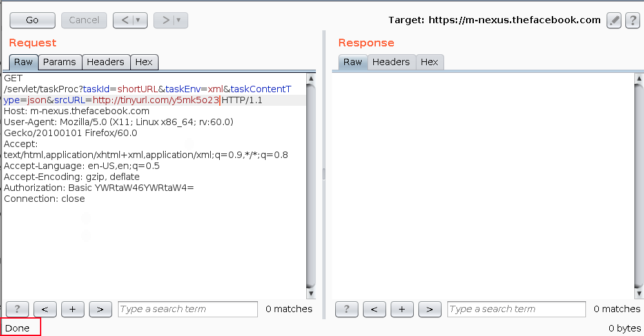Select the response Headers tab
644x336 pixels.
coord(391,62)
